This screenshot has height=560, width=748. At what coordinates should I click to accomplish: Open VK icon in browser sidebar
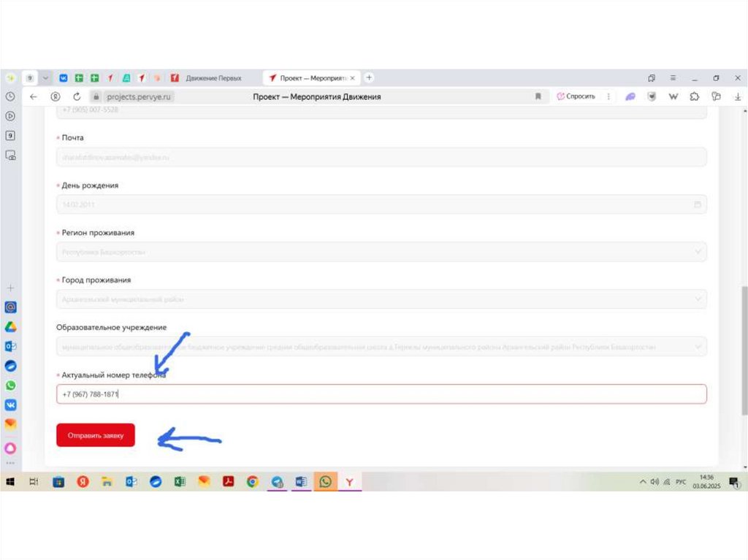[10, 405]
